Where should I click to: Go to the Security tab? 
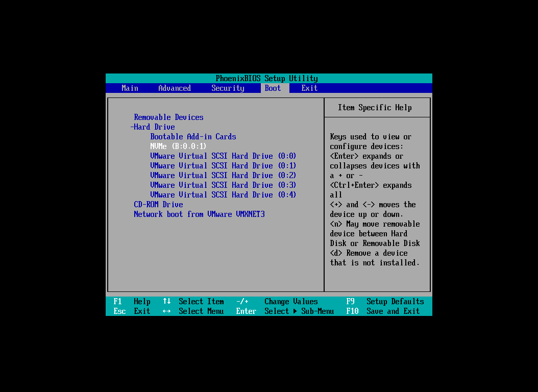coord(228,88)
